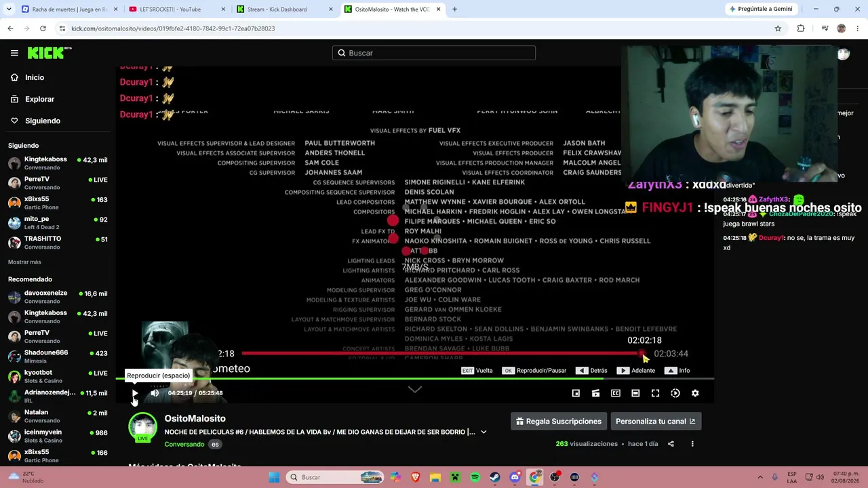Open recommended channel Natalan
Viewport: 868px width, 488px height.
(58, 416)
